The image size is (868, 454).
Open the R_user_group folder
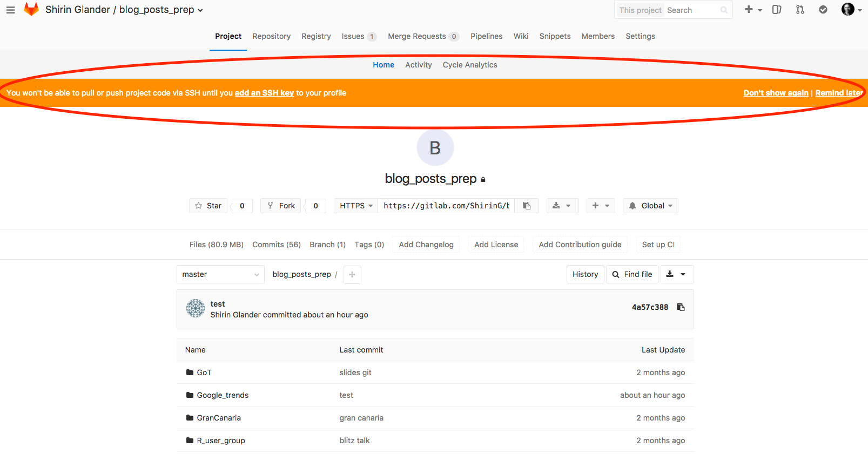pos(221,441)
